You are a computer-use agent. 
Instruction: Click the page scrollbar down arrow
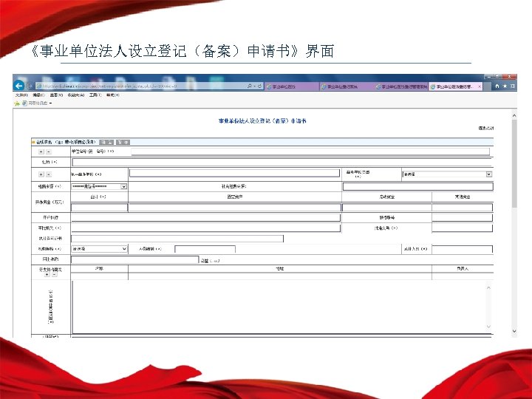tap(514, 331)
